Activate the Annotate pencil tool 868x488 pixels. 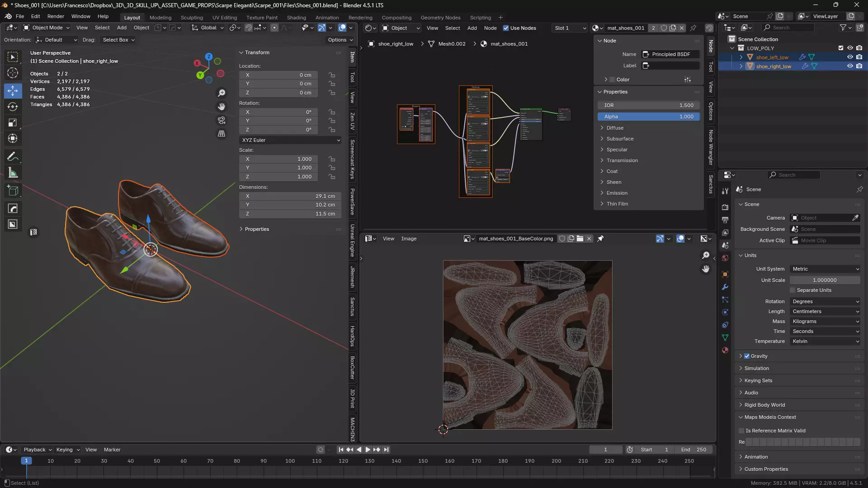[13, 157]
